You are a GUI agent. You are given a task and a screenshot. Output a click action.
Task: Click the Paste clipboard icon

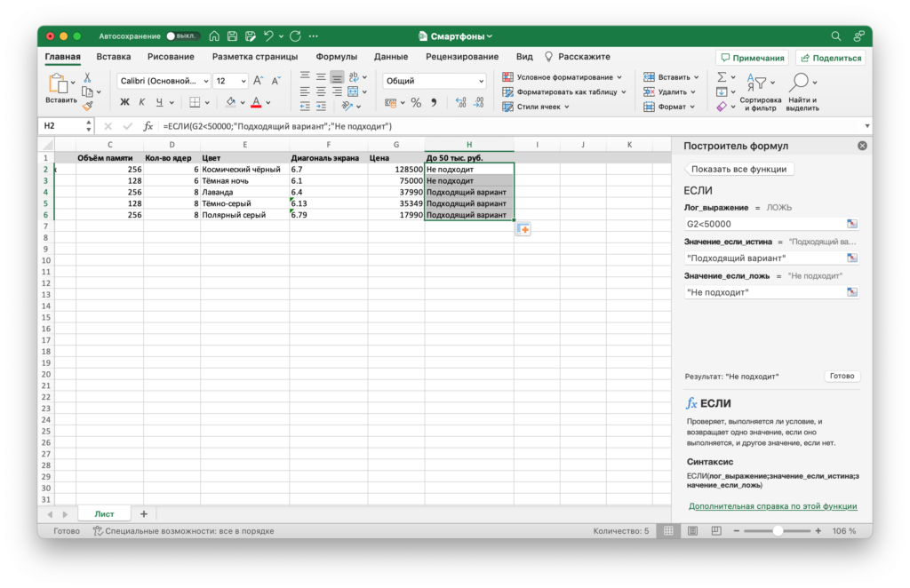click(x=58, y=84)
